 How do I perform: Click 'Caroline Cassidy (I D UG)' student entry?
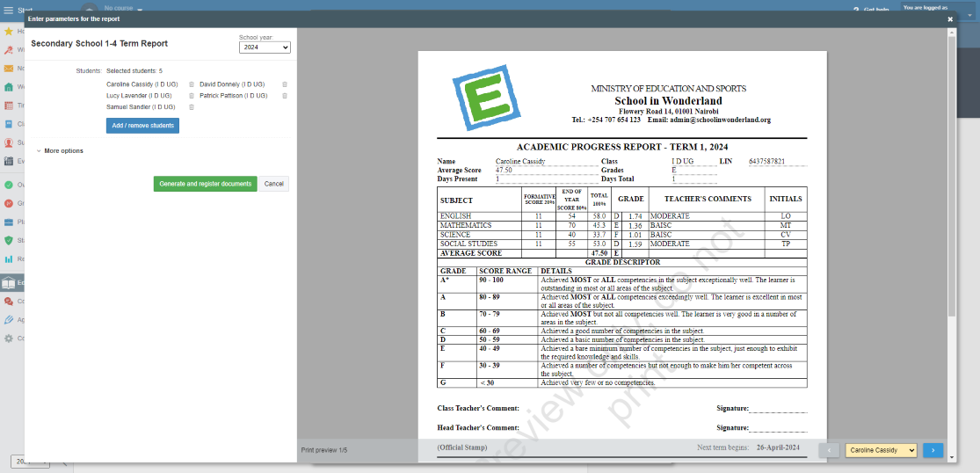[142, 84]
